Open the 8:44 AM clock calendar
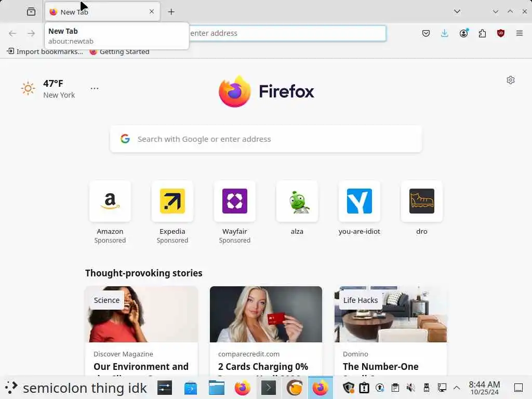532x399 pixels. (485, 388)
